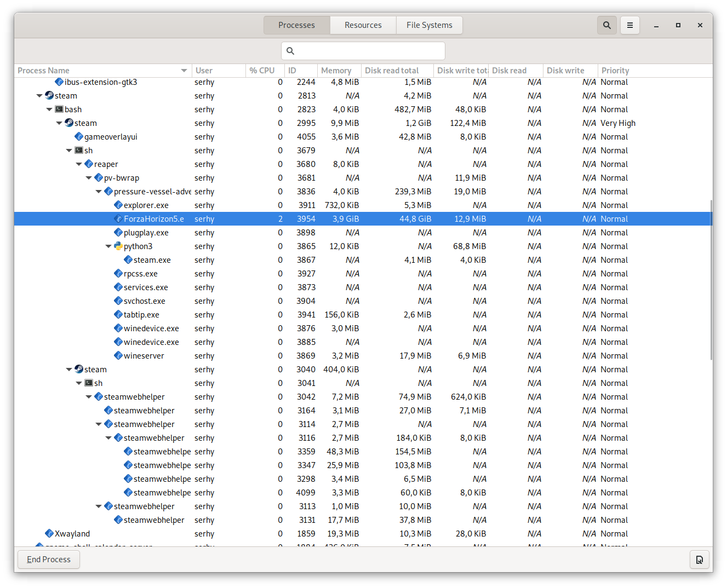Collapse the bash process tree
This screenshot has height=588, width=727.
(x=49, y=109)
